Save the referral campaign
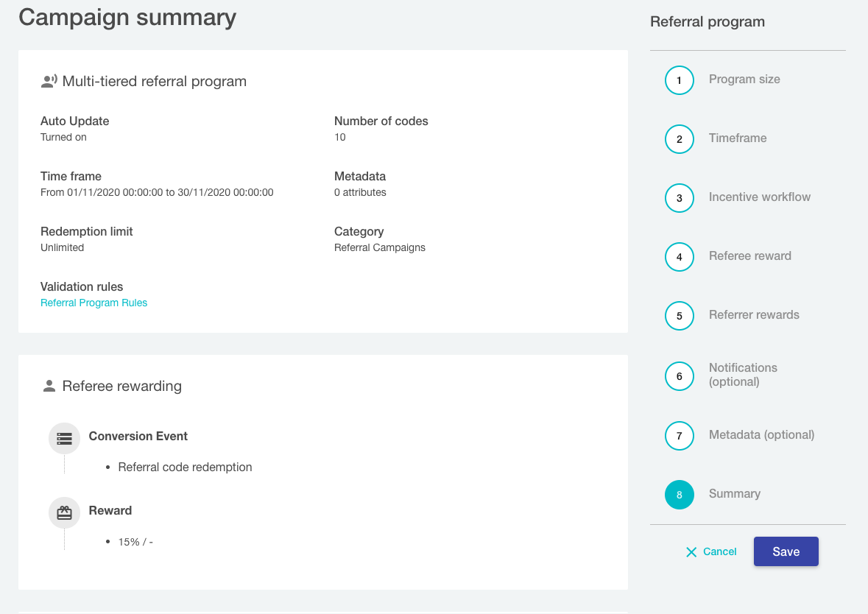 [786, 551]
